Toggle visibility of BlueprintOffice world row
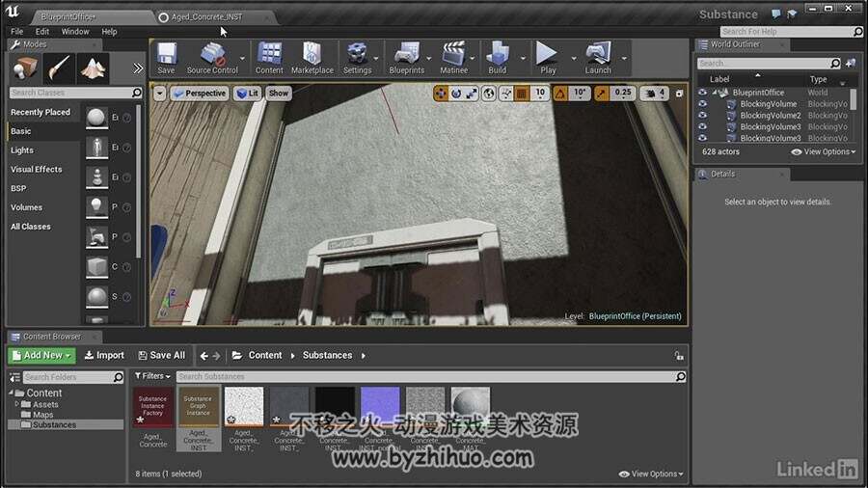868x488 pixels. click(702, 93)
